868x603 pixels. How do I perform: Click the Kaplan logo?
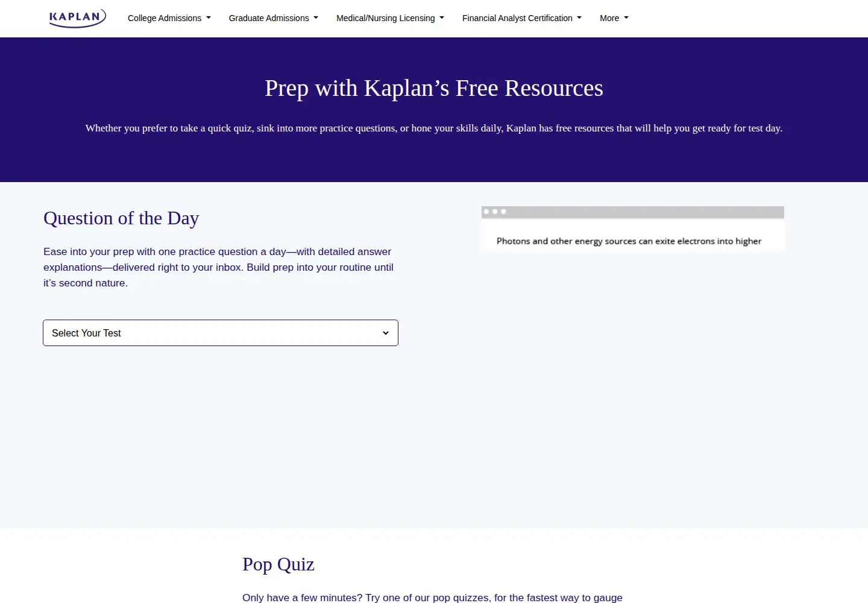click(77, 18)
